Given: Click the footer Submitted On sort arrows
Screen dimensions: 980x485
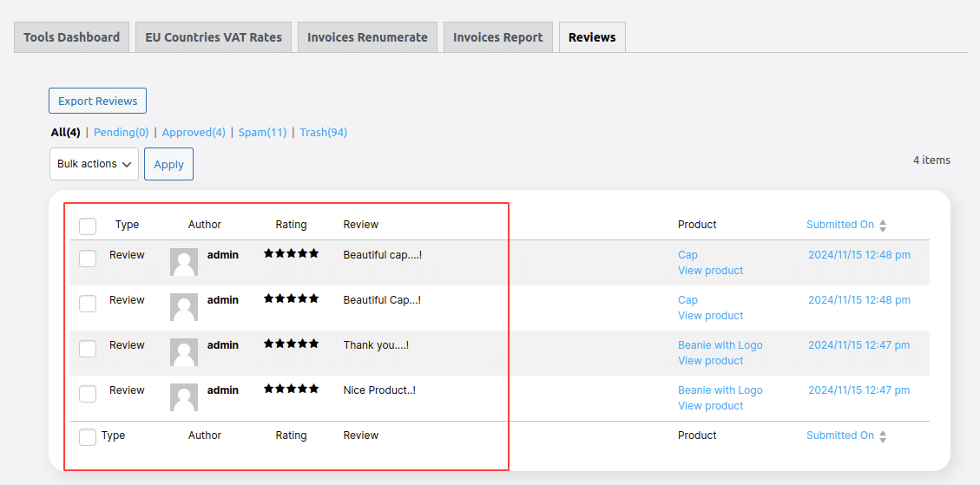Looking at the screenshot, I should click(x=883, y=436).
